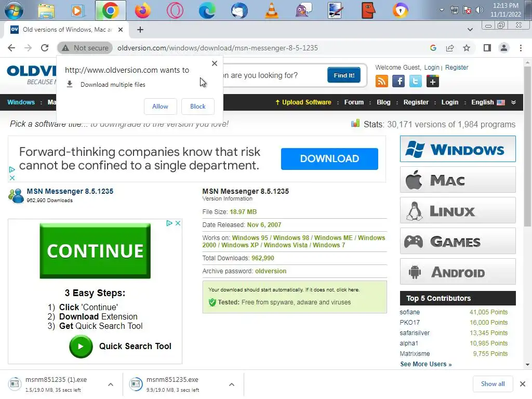Click the Find It! search button
Viewport: 532px width, 399px height.
344,75
